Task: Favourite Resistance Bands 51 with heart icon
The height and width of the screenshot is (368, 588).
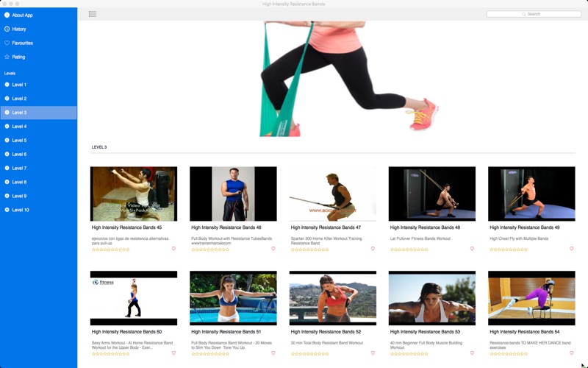Action: (273, 353)
